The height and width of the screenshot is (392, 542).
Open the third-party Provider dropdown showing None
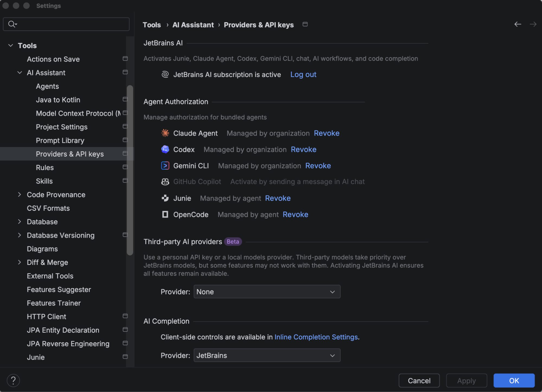(267, 292)
